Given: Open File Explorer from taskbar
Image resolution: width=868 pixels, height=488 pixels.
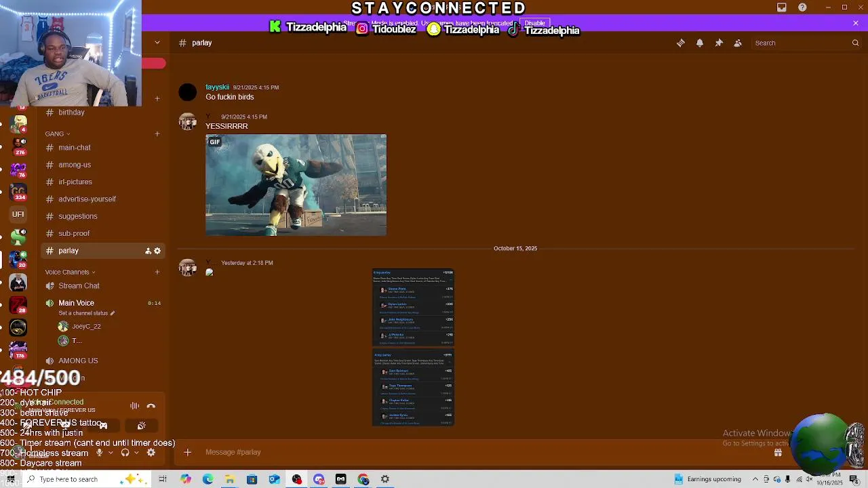Looking at the screenshot, I should 230,479.
